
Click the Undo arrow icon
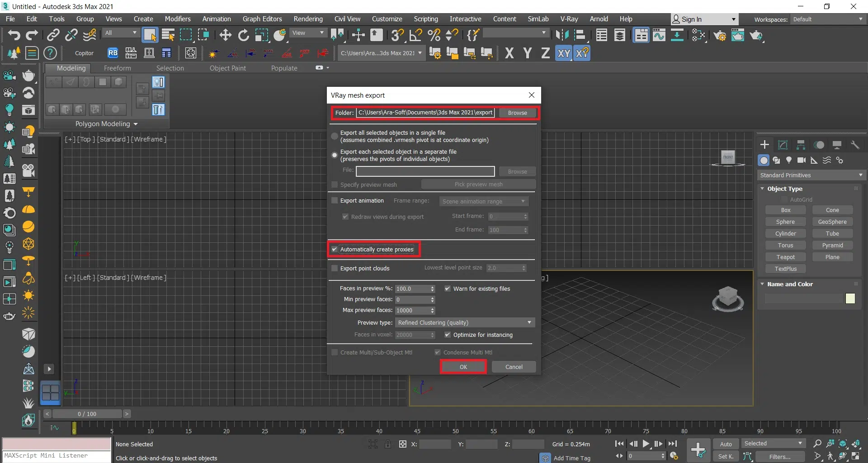click(14, 35)
